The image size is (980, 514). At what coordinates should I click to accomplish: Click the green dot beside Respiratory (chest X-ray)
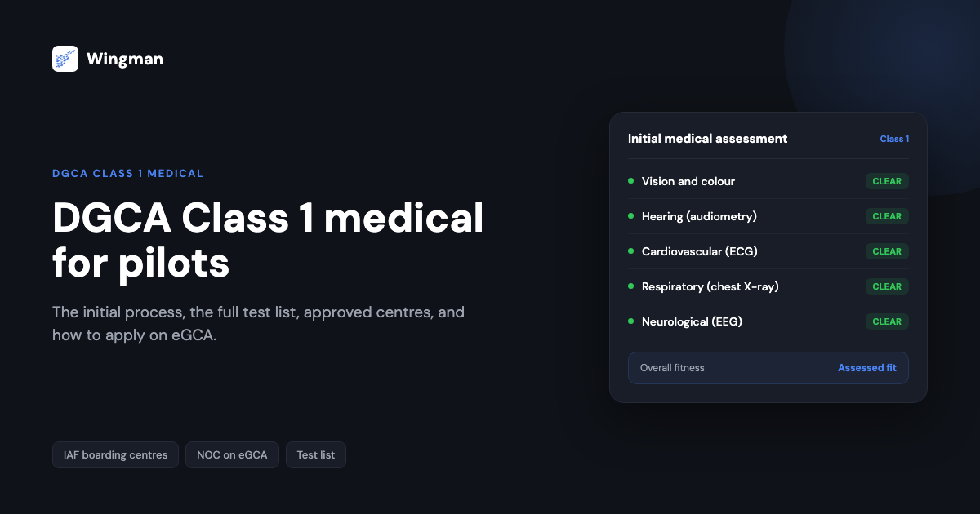pos(630,286)
